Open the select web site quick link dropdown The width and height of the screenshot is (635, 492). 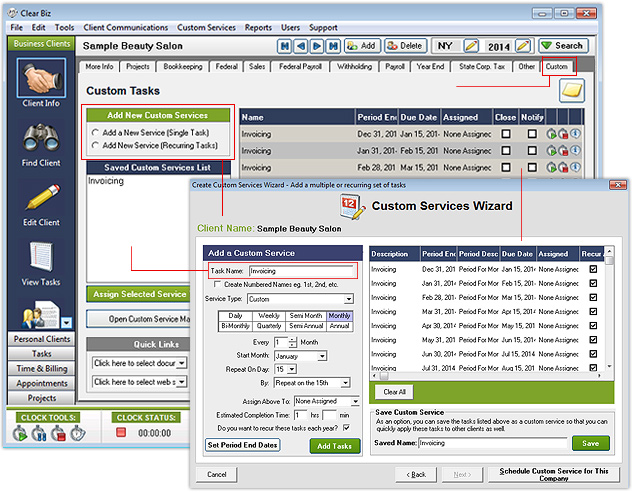[x=182, y=382]
